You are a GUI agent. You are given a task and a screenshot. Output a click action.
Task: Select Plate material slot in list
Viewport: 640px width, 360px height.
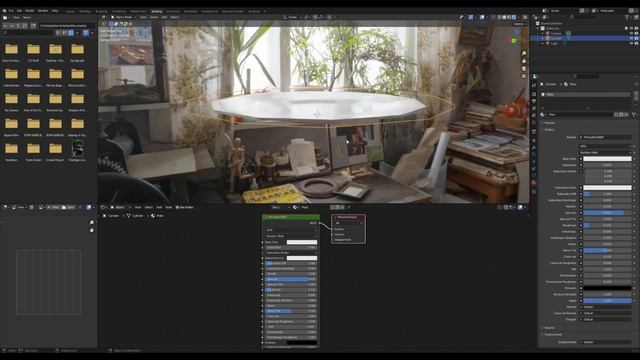(585, 94)
